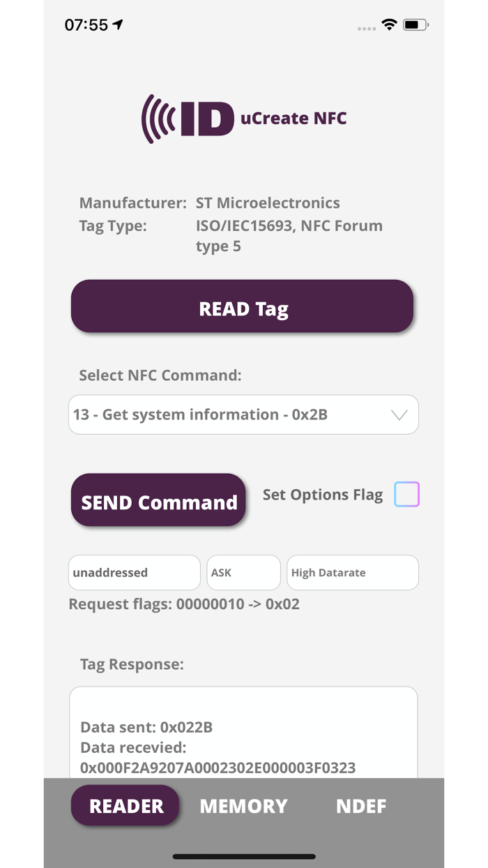Tap the NFC wave symbol in the logo
The height and width of the screenshot is (868, 488).
click(x=160, y=118)
